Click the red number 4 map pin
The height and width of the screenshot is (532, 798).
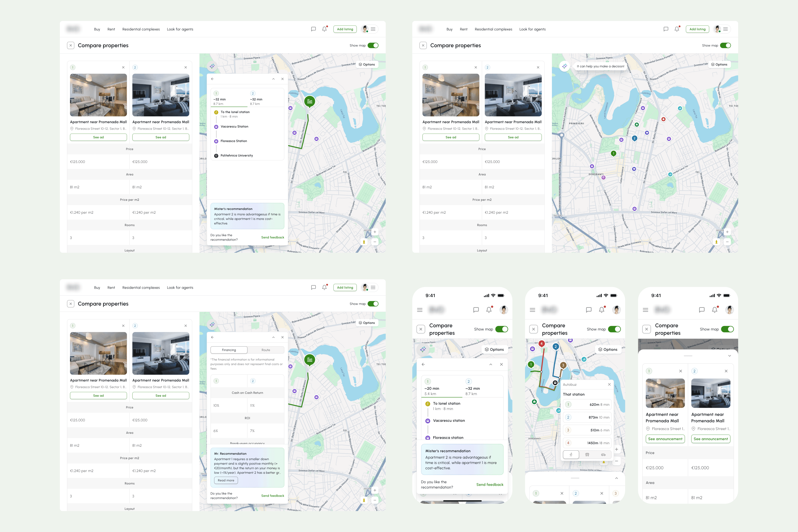(x=541, y=344)
